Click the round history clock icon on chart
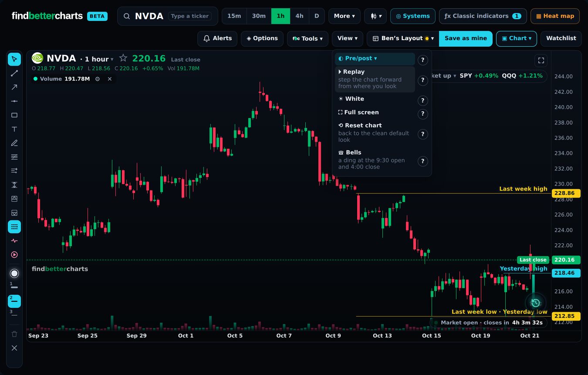588x375 pixels. [x=535, y=303]
